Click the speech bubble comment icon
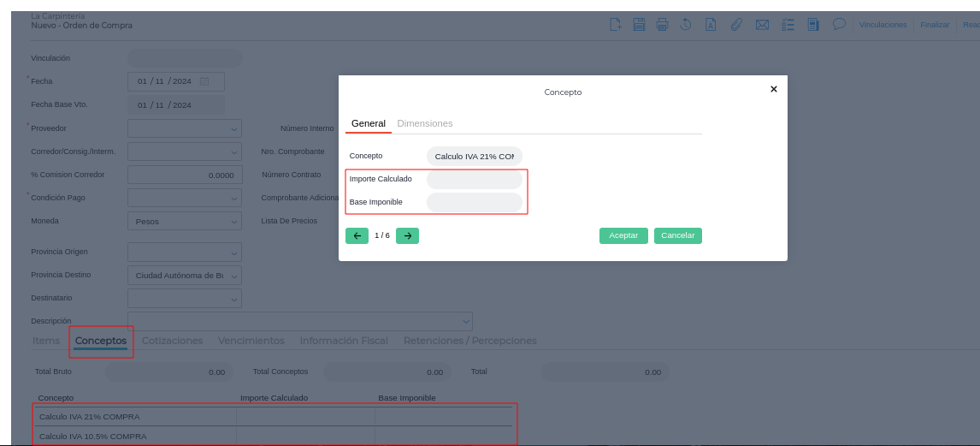The image size is (980, 446). pyautogui.click(x=840, y=24)
